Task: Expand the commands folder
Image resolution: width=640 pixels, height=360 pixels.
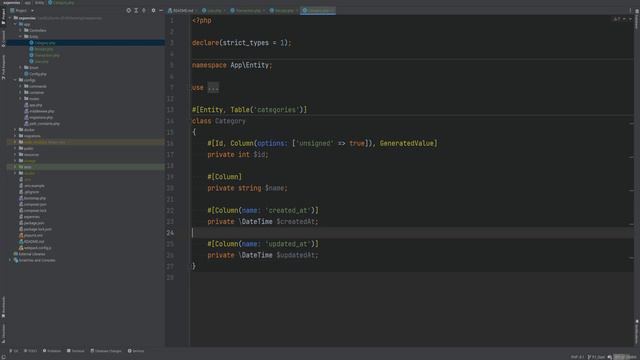Action: pos(20,86)
